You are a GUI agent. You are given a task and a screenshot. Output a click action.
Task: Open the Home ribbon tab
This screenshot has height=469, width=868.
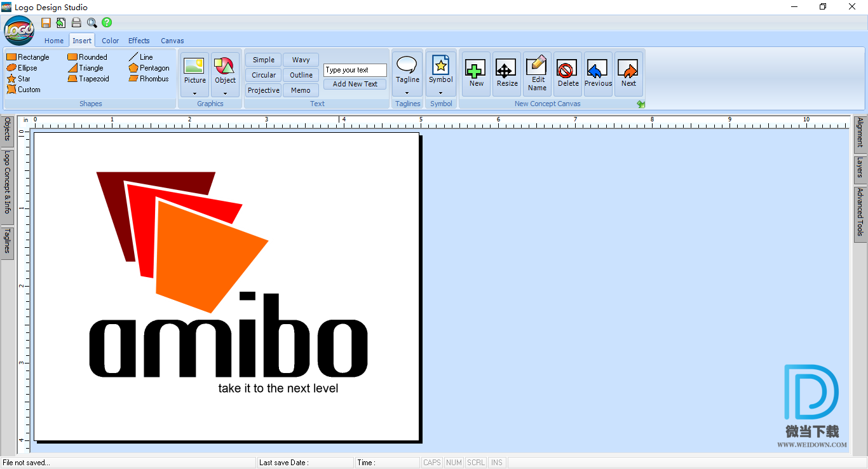pyautogui.click(x=54, y=41)
